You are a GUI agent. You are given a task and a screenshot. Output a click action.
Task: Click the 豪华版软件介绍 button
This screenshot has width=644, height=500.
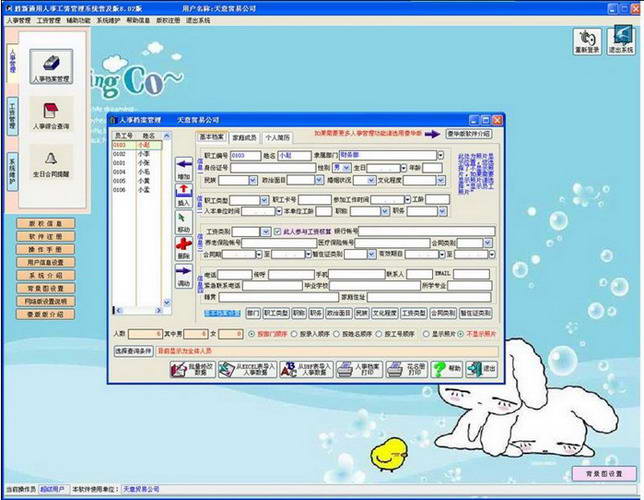[469, 134]
